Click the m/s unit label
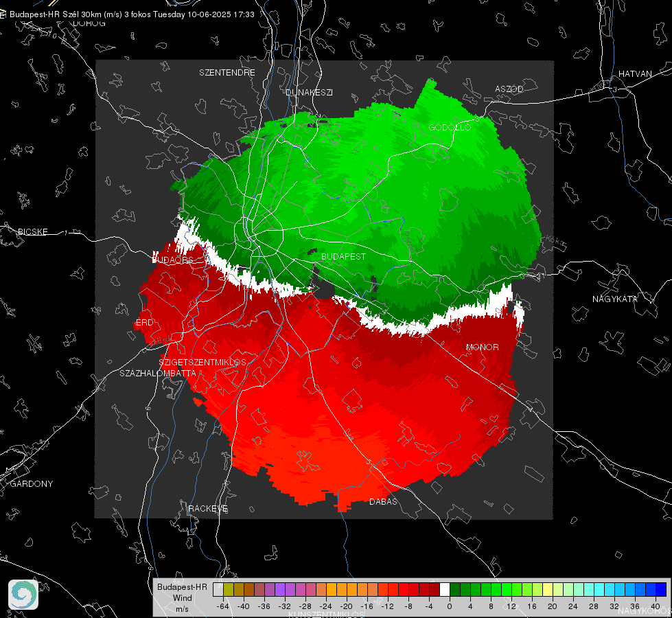 (182, 609)
